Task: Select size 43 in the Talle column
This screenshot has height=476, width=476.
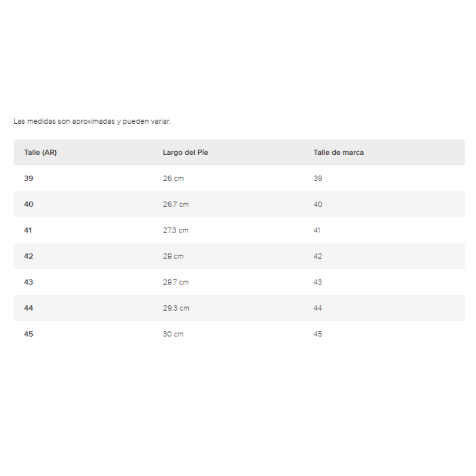Action: [28, 282]
